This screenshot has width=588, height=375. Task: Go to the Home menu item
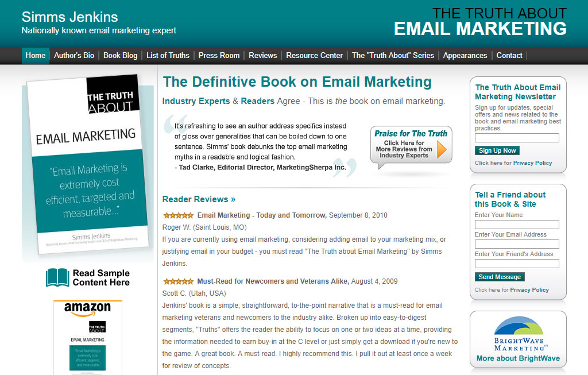click(x=36, y=56)
